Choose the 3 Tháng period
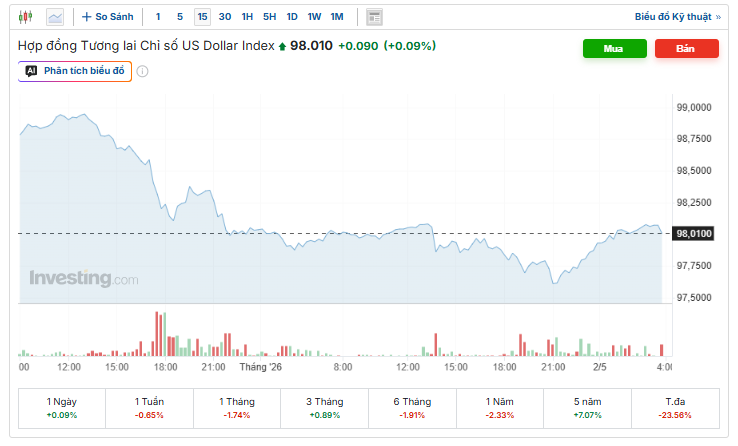Viewport: 738px width, 446px height. coord(325,408)
